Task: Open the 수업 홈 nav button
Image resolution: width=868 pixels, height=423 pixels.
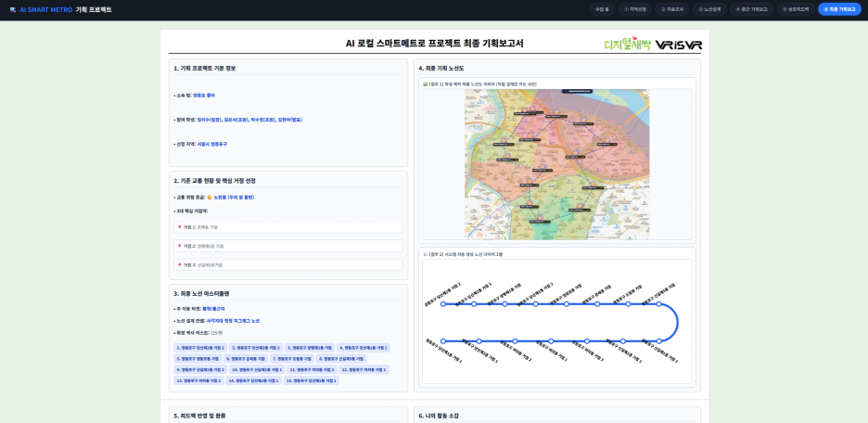Action: tap(602, 9)
